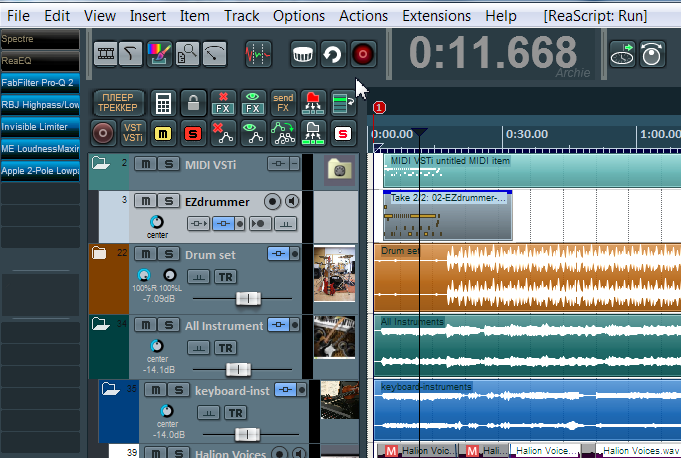Click the red marker 1 on timeline
681x458 pixels.
[379, 107]
